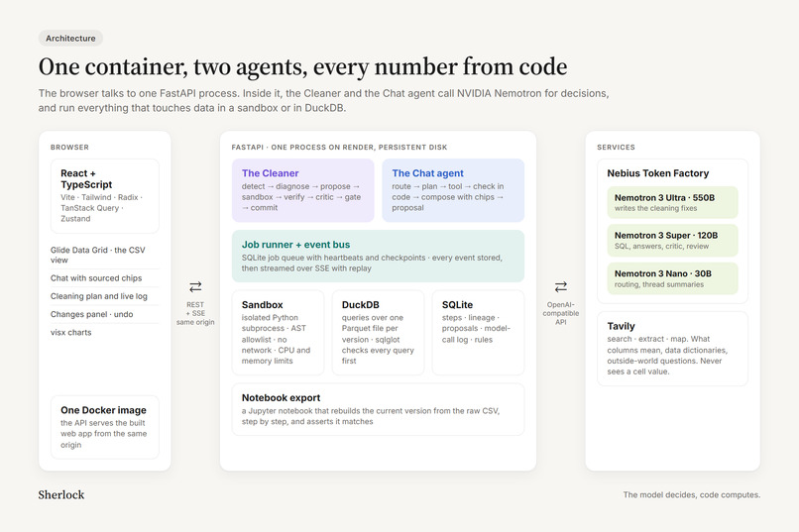Click 'REST + SSE same origin' label
Screen dimensions: 799x532
(x=195, y=313)
